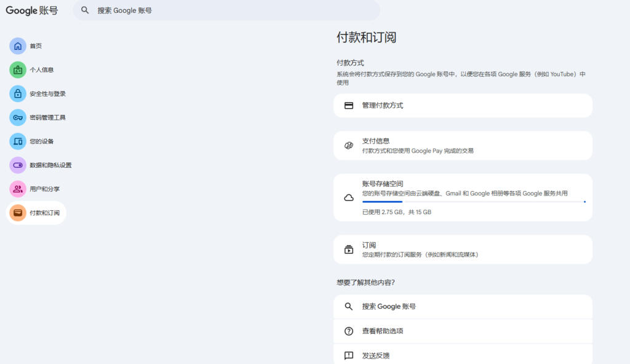Click the magnifier icon in the search bar

pyautogui.click(x=85, y=10)
